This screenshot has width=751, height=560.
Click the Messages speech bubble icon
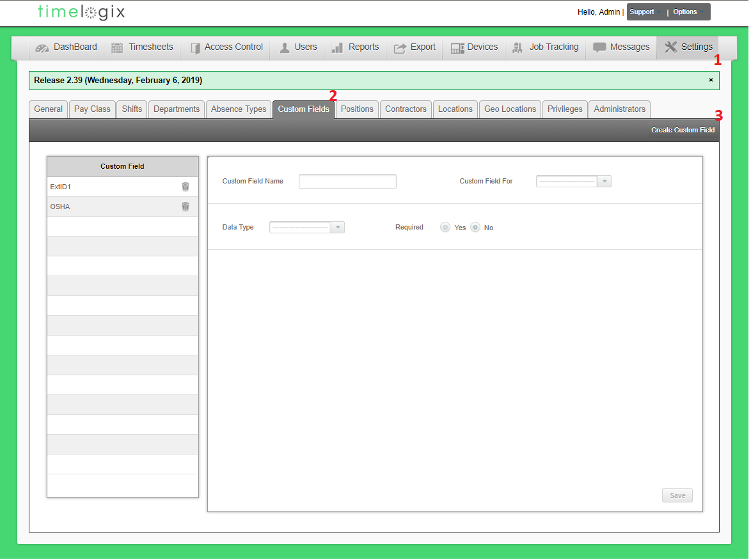click(599, 47)
